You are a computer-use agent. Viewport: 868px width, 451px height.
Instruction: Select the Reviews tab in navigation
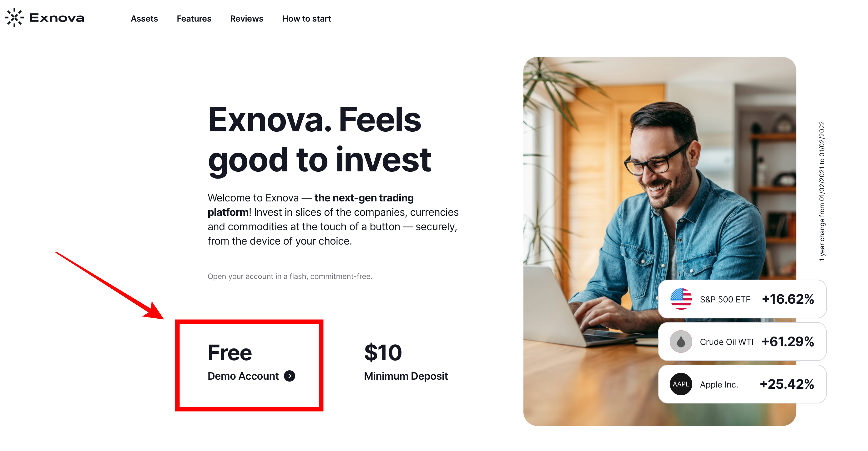(x=246, y=18)
